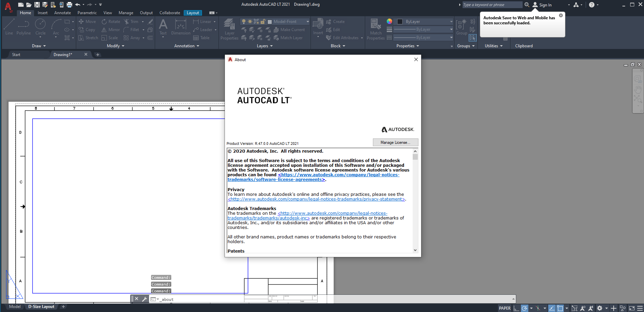Expand the Modify panel

(x=116, y=46)
